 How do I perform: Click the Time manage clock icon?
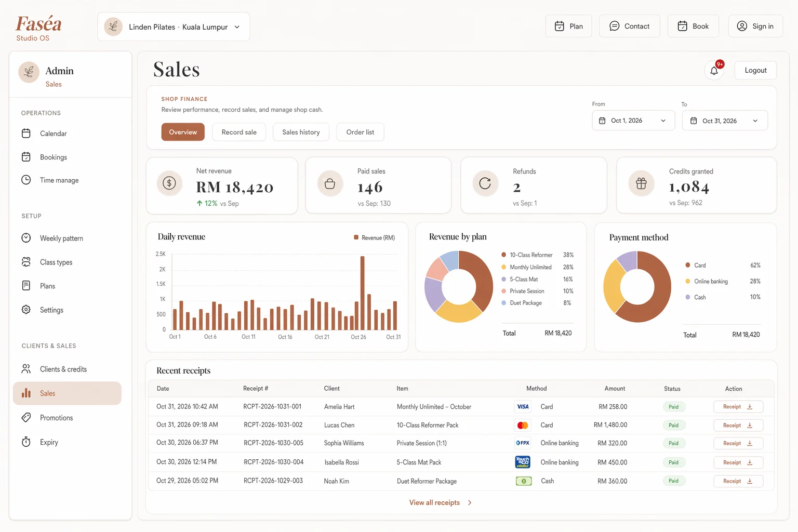(x=26, y=180)
